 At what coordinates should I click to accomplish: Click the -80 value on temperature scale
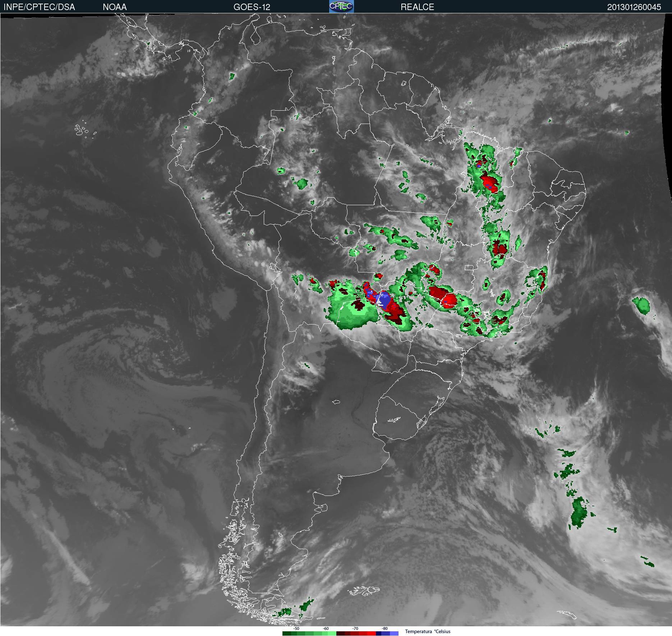coord(385,628)
